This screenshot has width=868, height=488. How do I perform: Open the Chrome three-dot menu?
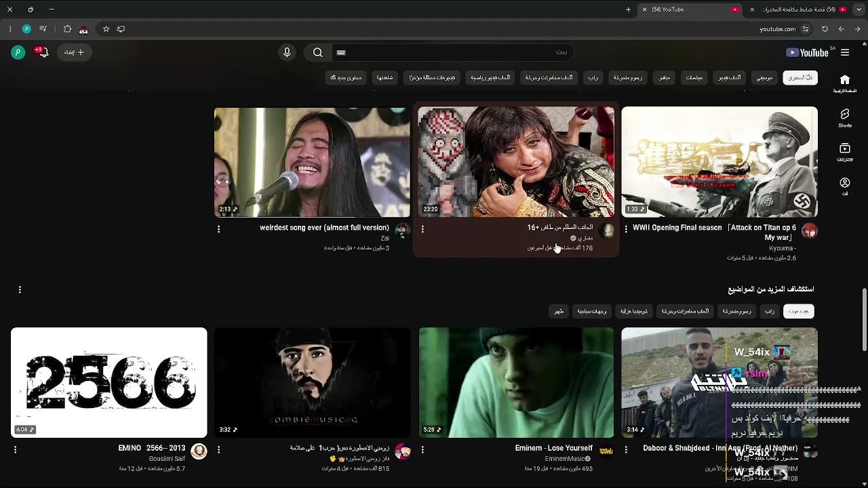(9, 29)
